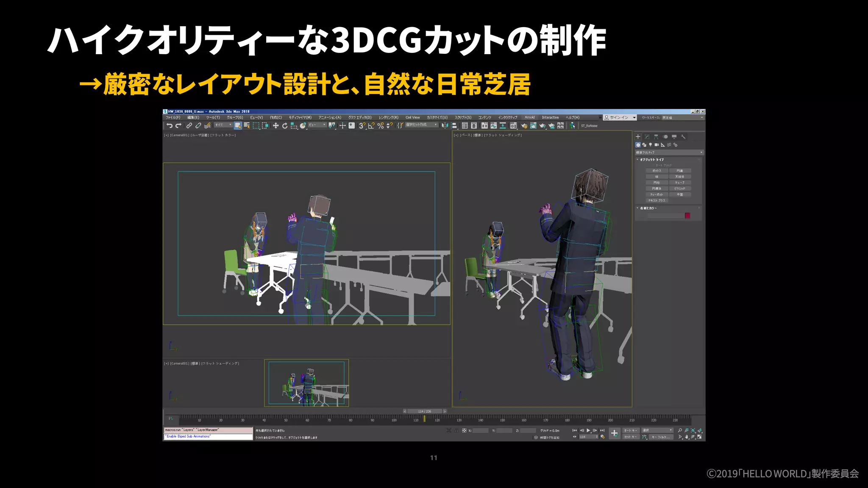Open the Motion panel icon
Screen dimensions: 868x488
click(x=665, y=136)
